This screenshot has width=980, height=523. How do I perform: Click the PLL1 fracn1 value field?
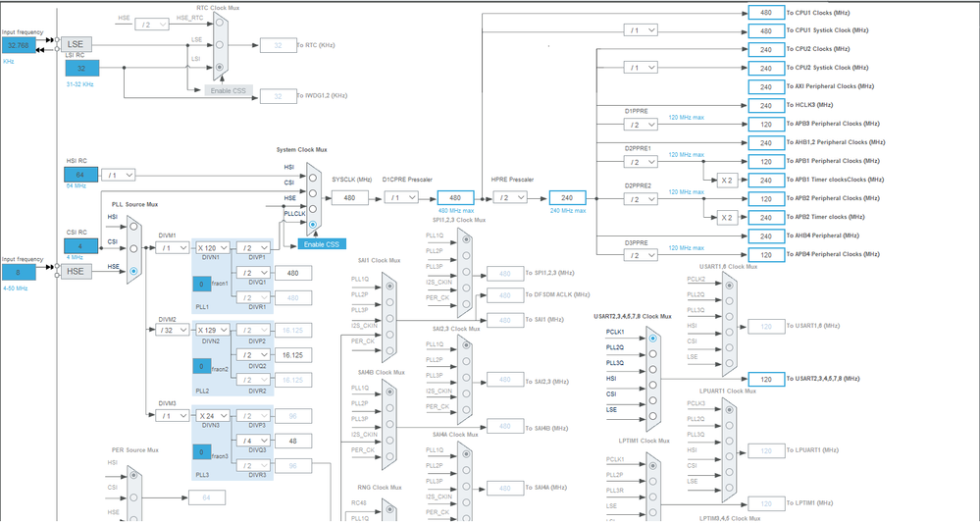click(201, 284)
